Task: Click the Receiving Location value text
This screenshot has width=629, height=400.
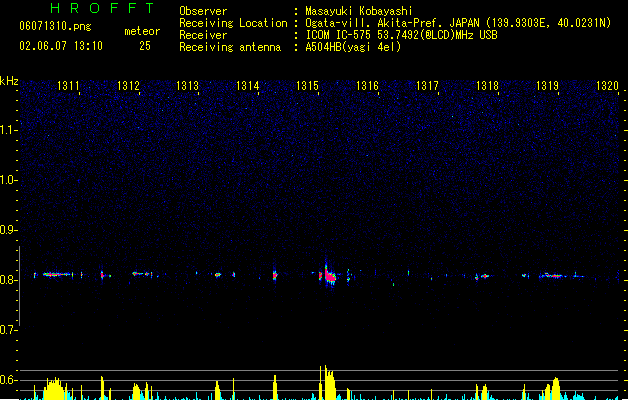Action: click(458, 23)
